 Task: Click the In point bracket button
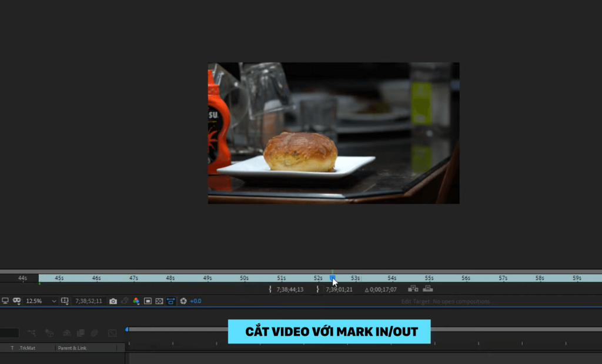point(269,288)
